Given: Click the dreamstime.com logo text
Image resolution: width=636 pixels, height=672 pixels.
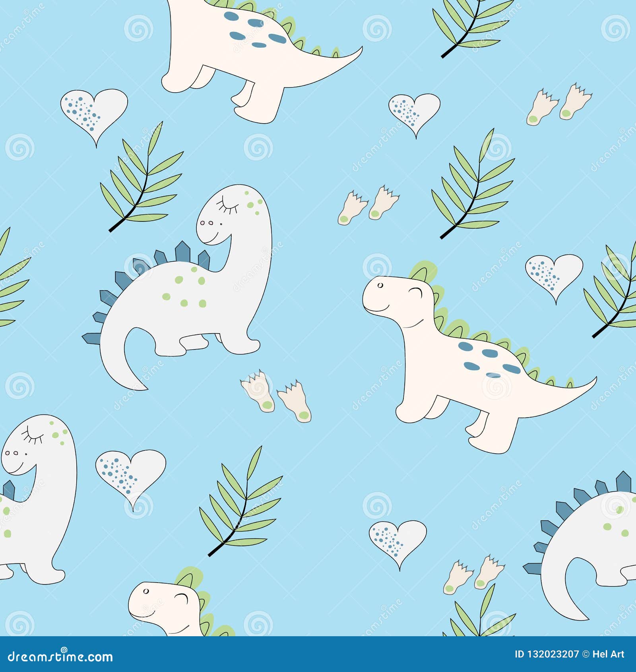Looking at the screenshot, I should coord(60,657).
